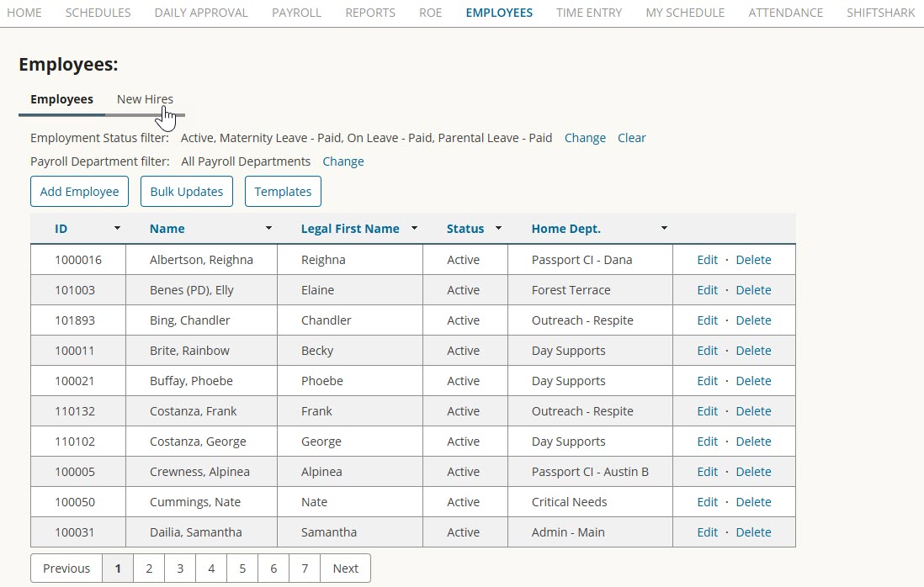Open the Status column dropdown arrow
This screenshot has width=924, height=587.
[498, 228]
